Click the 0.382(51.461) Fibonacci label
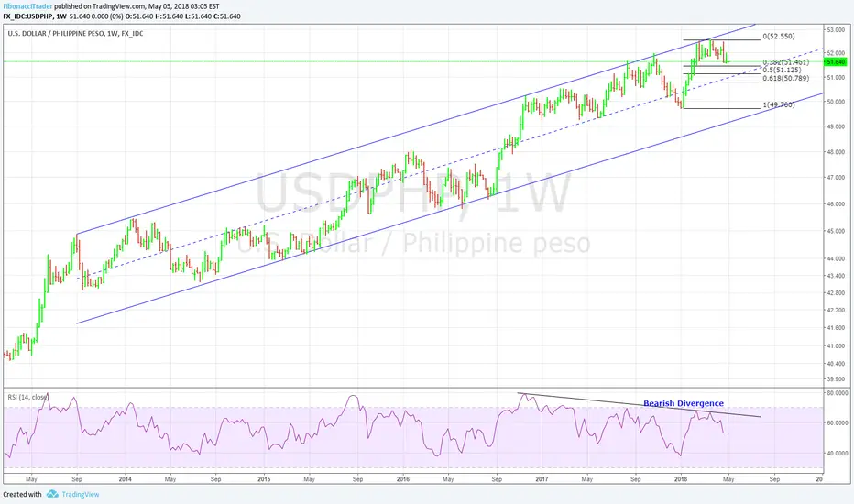The width and height of the screenshot is (854, 504). [x=786, y=62]
